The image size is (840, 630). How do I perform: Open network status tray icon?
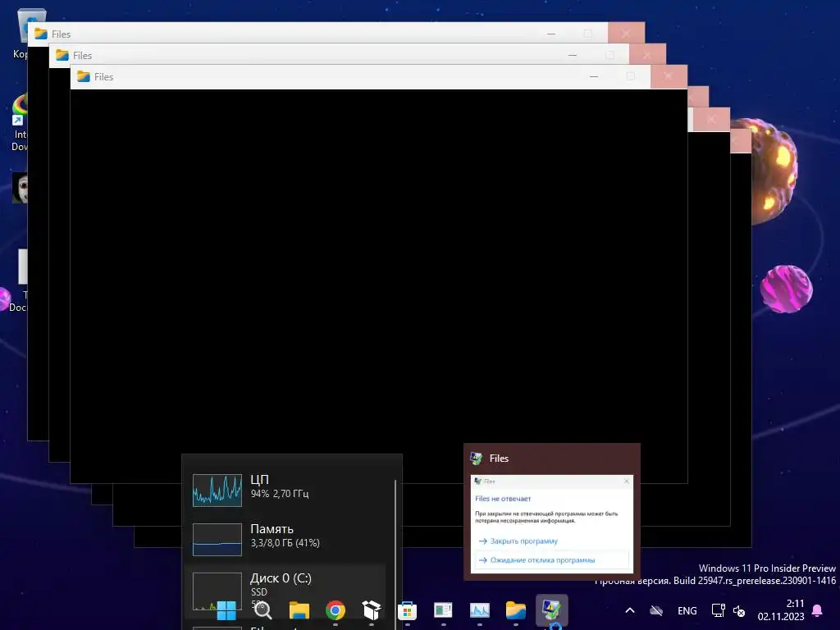click(x=718, y=610)
